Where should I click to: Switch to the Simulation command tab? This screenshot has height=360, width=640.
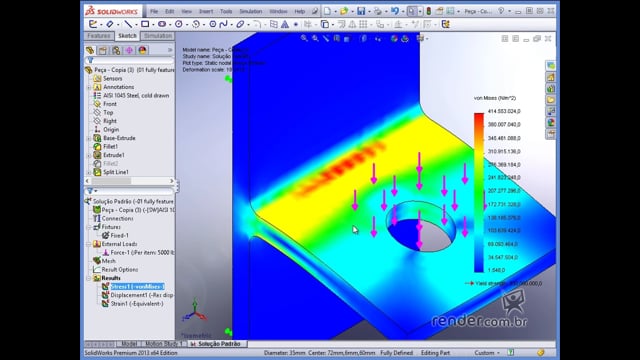pos(158,36)
